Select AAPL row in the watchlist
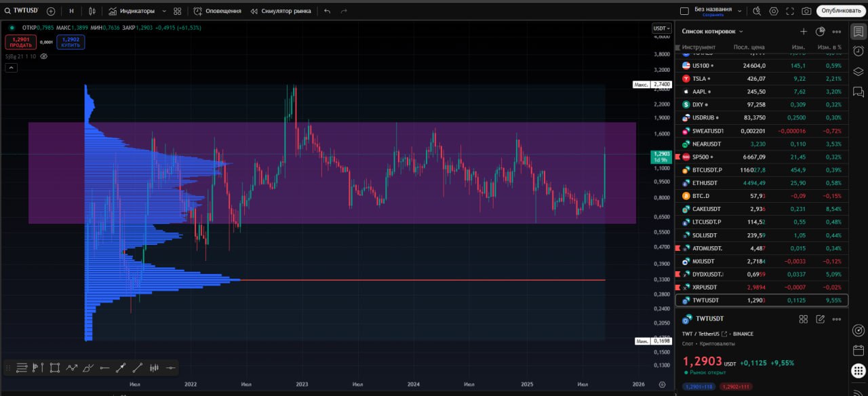868x396 pixels. tap(762, 92)
